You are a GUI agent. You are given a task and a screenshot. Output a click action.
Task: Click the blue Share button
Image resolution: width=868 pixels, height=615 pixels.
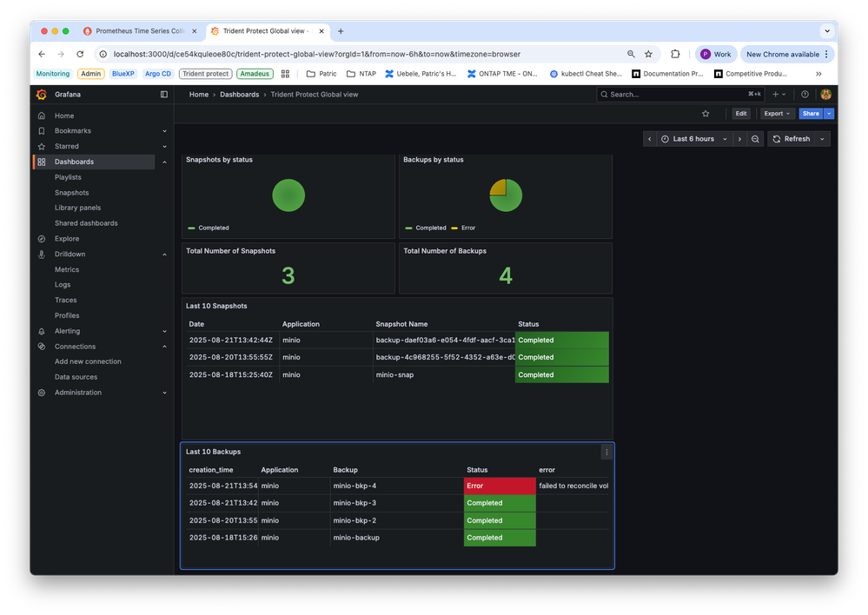click(x=810, y=114)
